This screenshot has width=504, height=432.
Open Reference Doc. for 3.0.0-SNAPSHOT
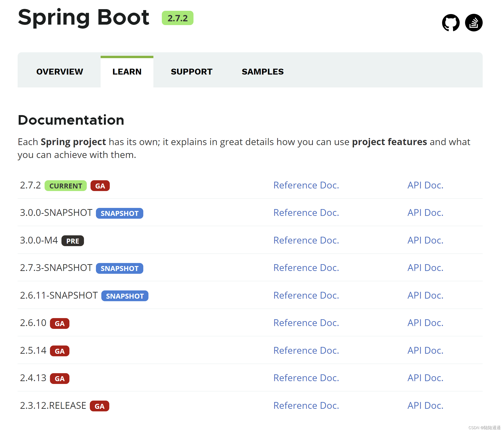[x=306, y=213]
